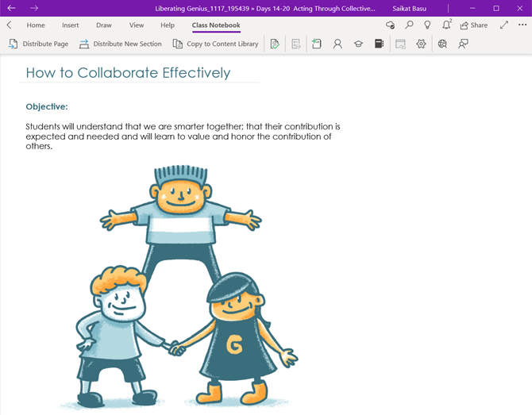Click the title bar forward arrow
Image resolution: width=532 pixels, height=415 pixels.
pyautogui.click(x=34, y=8)
